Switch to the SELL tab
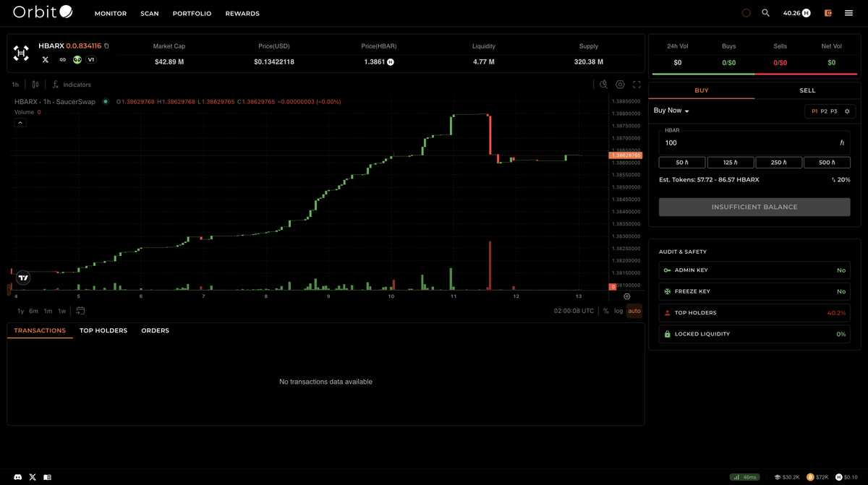The image size is (868, 485). 807,90
